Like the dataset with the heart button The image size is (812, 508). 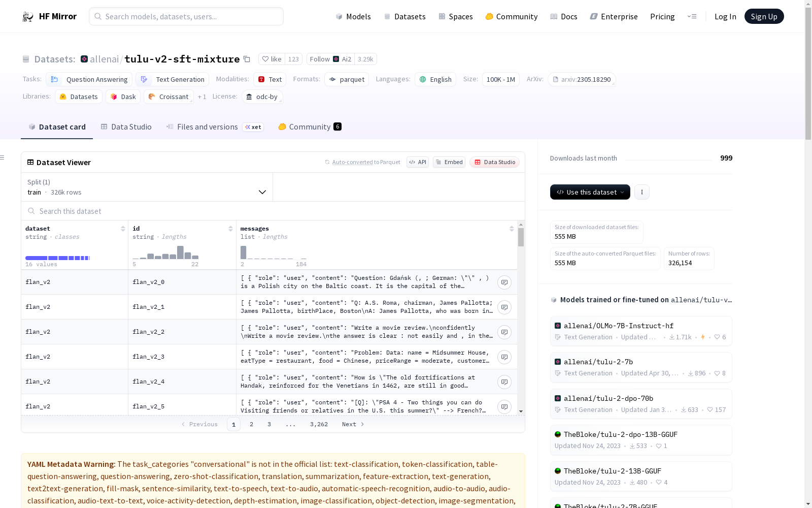click(272, 59)
